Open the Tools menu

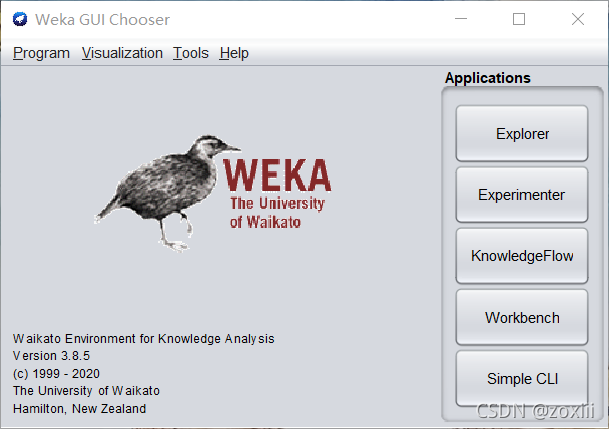(x=191, y=53)
